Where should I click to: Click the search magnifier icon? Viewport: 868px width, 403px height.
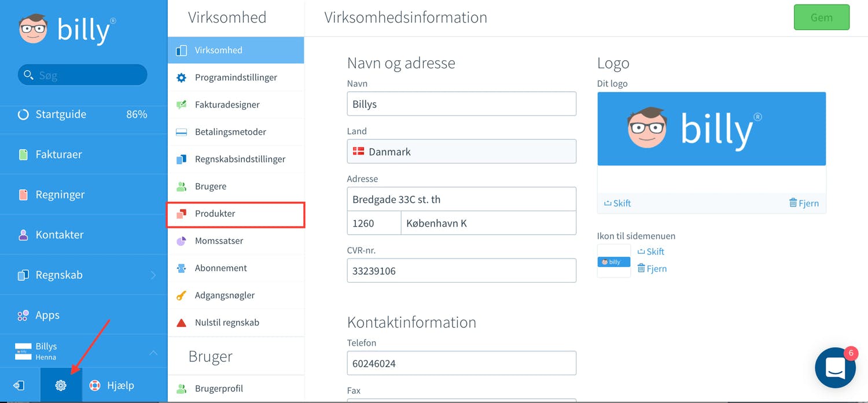pyautogui.click(x=28, y=75)
